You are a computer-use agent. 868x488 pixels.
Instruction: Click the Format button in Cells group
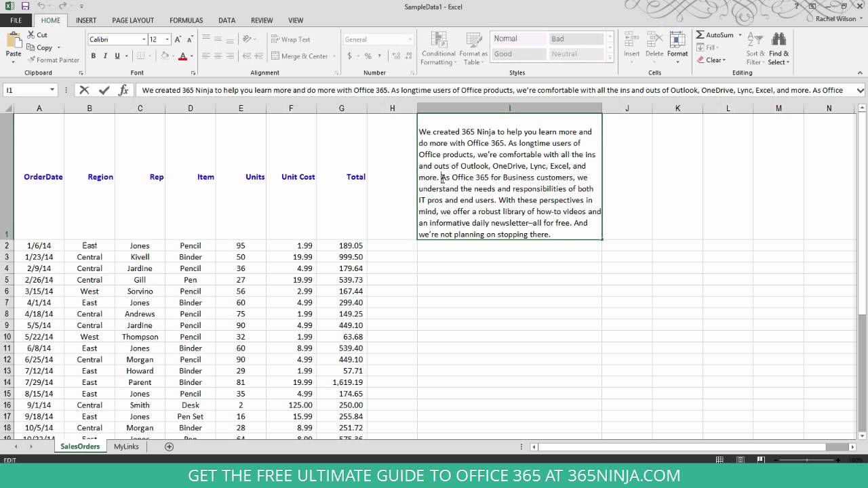tap(677, 47)
